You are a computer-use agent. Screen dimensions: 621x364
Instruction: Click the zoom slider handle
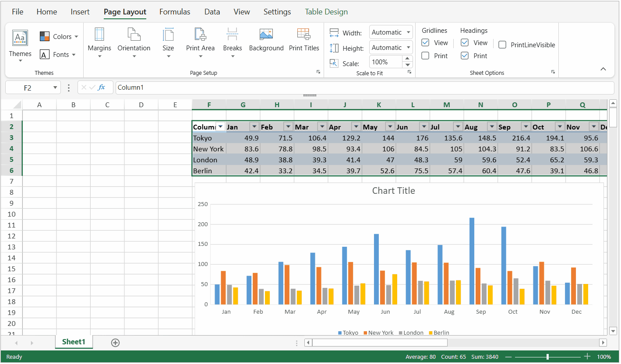[x=548, y=357]
